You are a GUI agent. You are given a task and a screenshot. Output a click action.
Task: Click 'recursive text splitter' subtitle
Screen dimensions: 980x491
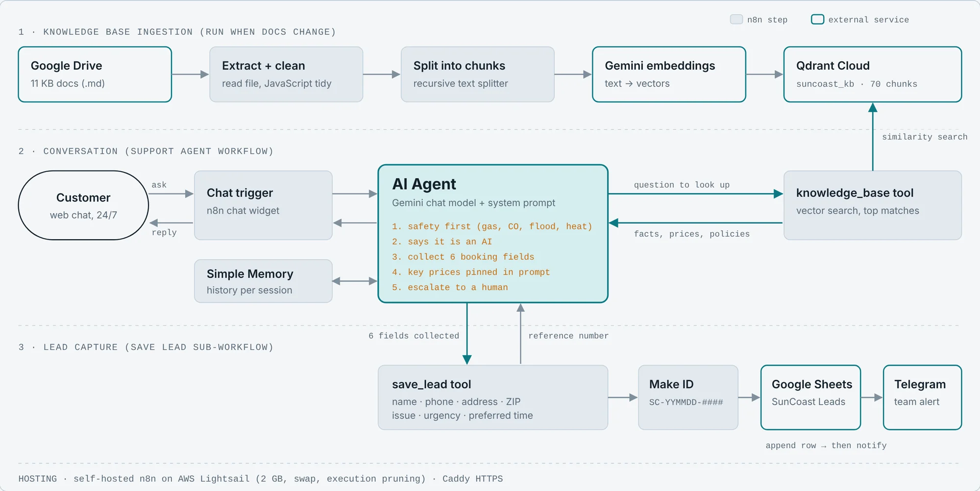pyautogui.click(x=461, y=84)
